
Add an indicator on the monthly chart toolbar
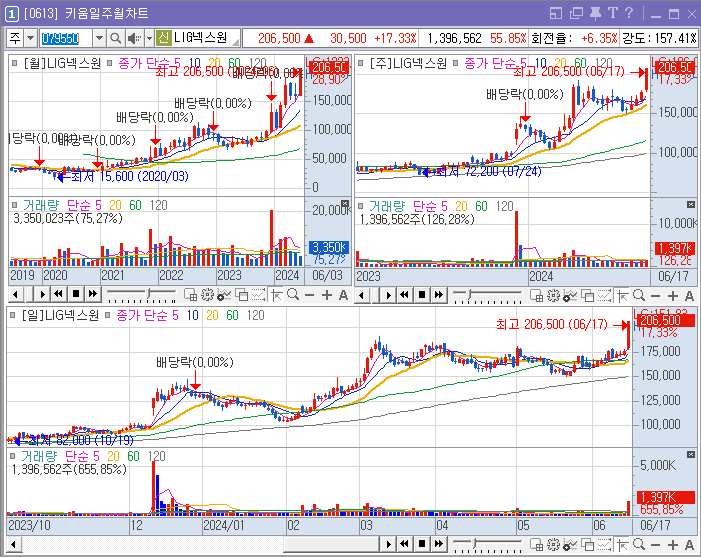click(224, 295)
